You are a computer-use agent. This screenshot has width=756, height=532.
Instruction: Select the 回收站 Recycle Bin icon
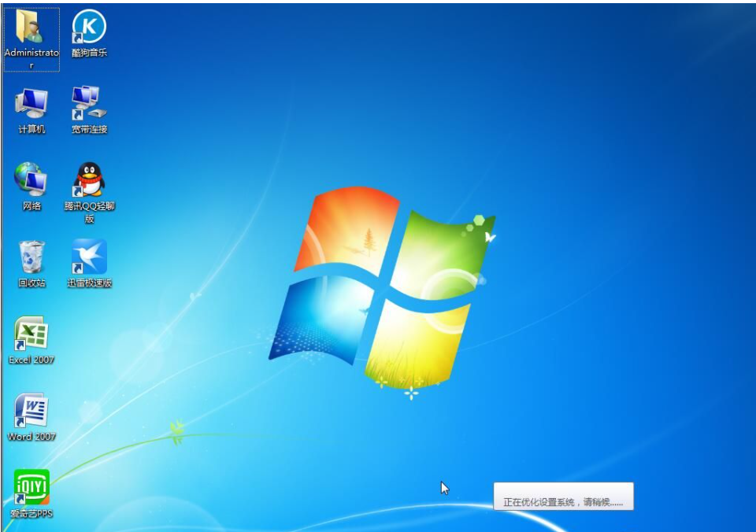click(31, 257)
